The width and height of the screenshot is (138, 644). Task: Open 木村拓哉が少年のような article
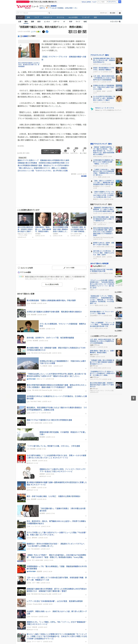point(57,397)
